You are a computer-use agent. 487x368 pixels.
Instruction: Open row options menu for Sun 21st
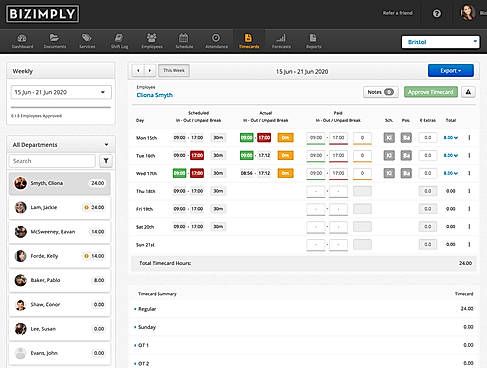(469, 244)
